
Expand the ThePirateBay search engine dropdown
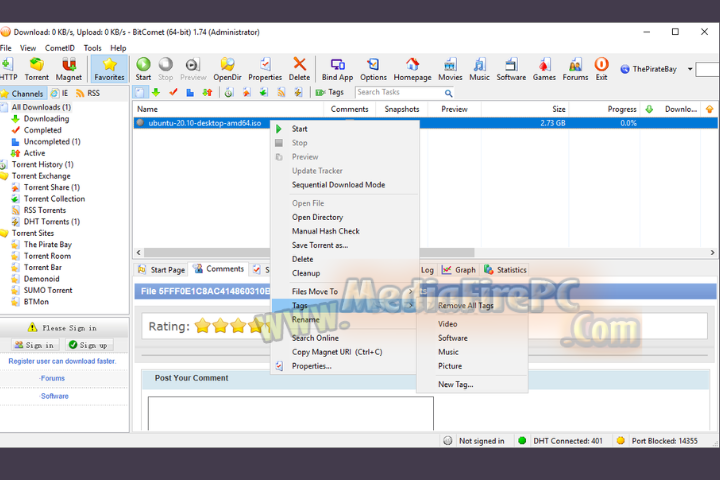coord(690,69)
